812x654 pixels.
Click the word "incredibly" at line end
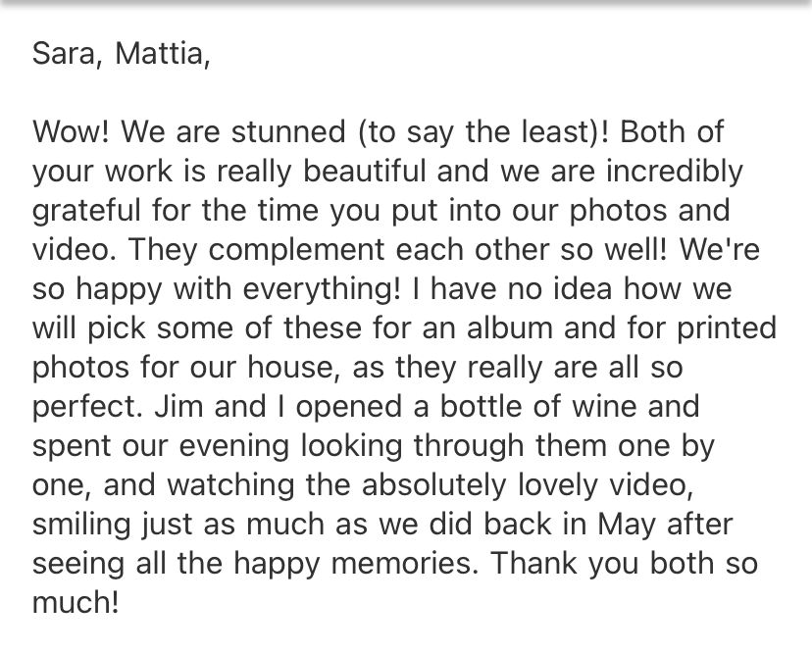coord(675,172)
